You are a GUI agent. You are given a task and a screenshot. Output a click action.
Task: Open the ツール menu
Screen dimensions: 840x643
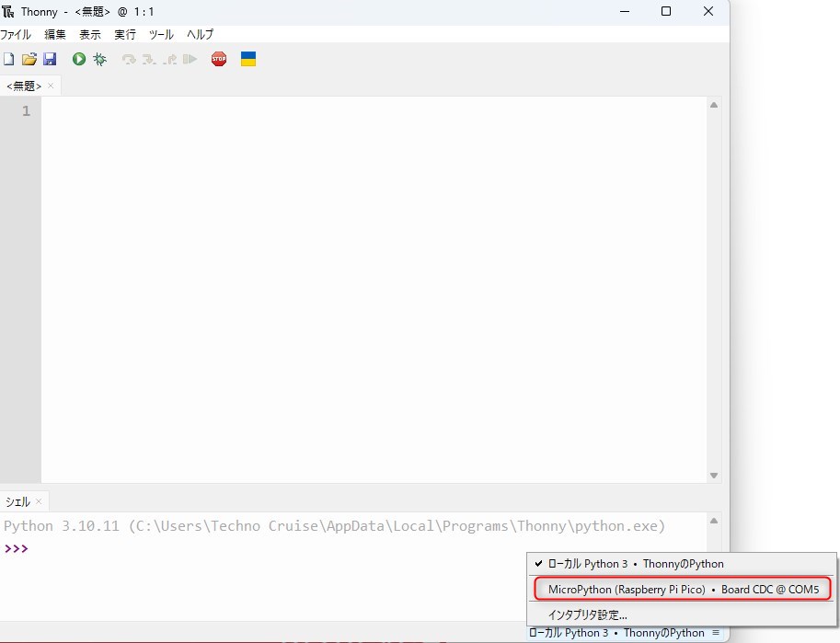[161, 34]
